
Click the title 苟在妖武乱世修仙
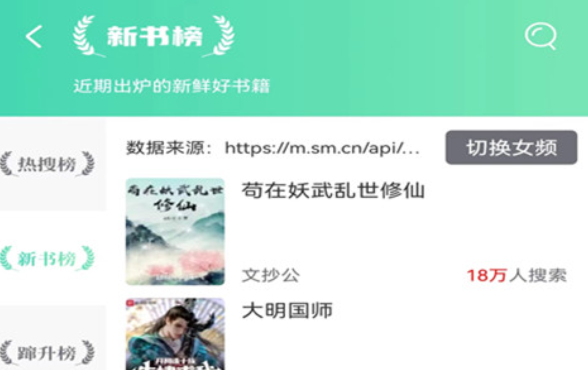pyautogui.click(x=333, y=191)
